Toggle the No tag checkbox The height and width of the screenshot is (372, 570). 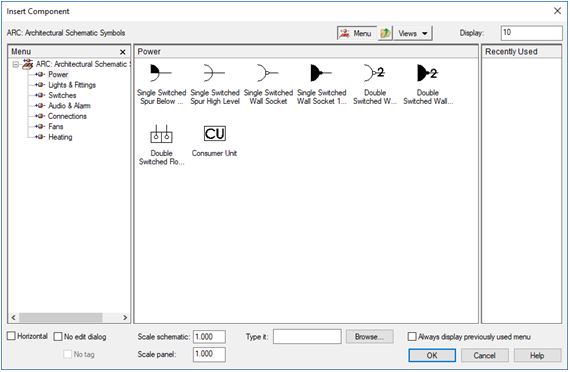(x=68, y=354)
